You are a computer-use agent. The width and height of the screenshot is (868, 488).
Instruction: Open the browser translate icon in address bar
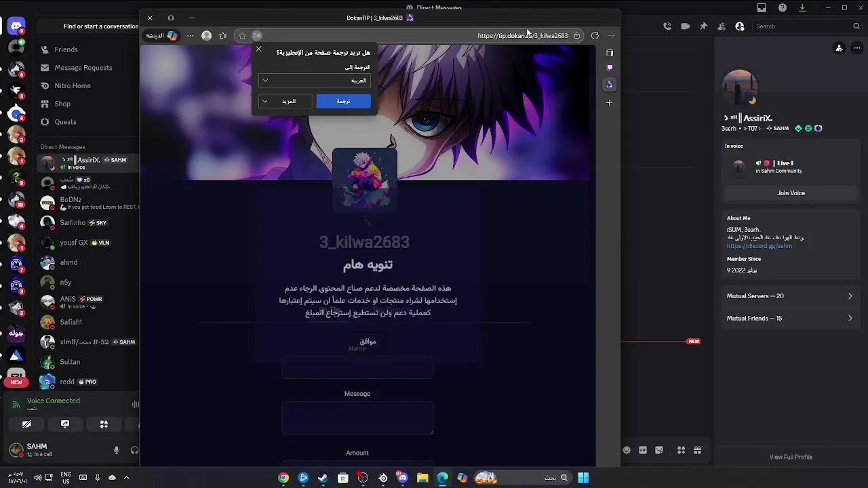point(256,35)
